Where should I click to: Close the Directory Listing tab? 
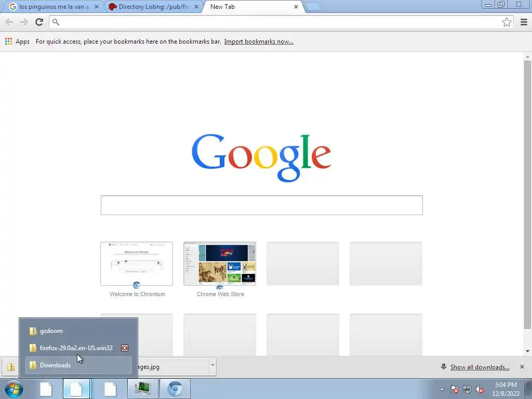[x=196, y=7]
